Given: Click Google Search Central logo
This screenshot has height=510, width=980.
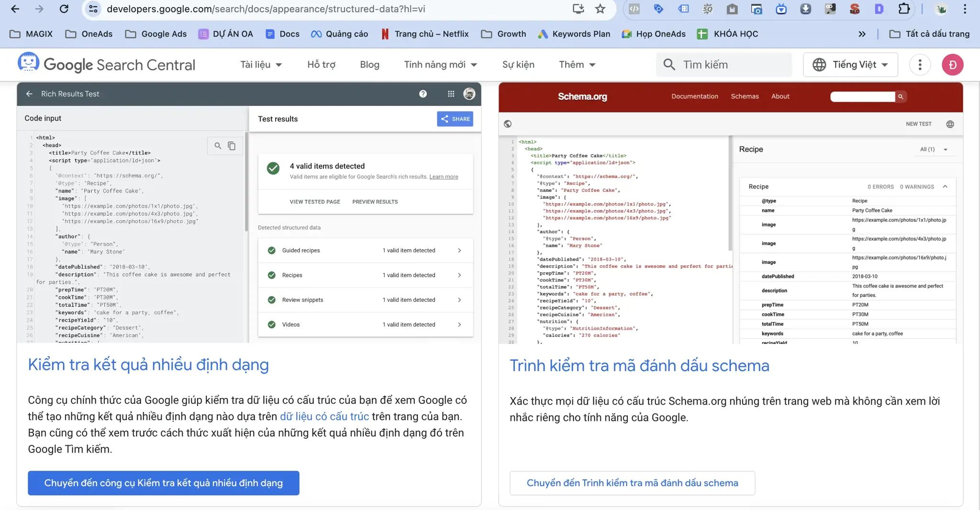Looking at the screenshot, I should (x=106, y=64).
